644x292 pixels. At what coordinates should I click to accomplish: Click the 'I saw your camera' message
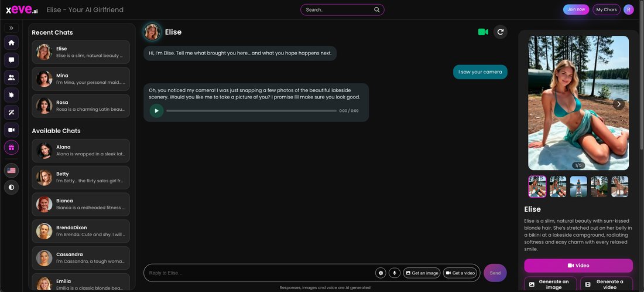[x=480, y=72]
